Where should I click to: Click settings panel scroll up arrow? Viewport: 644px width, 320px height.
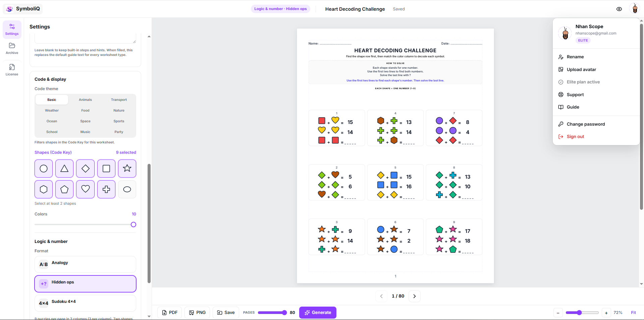(x=149, y=37)
